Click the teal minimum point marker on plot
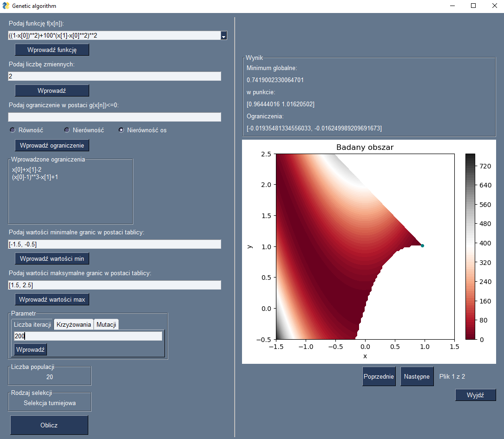Viewport: 504px width, 439px height. click(x=422, y=245)
